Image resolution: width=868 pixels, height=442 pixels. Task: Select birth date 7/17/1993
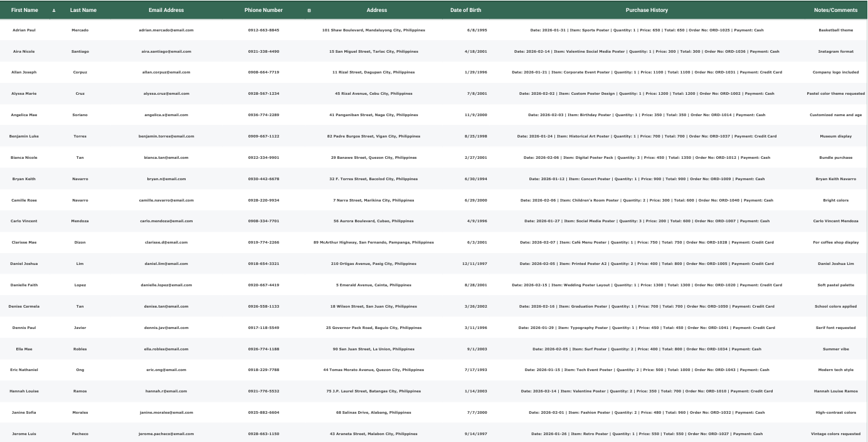click(475, 370)
